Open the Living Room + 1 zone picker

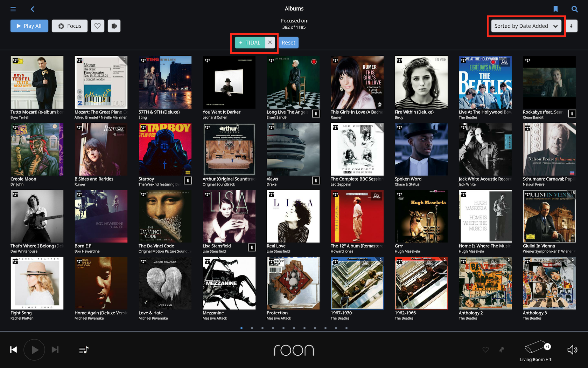pos(535,351)
